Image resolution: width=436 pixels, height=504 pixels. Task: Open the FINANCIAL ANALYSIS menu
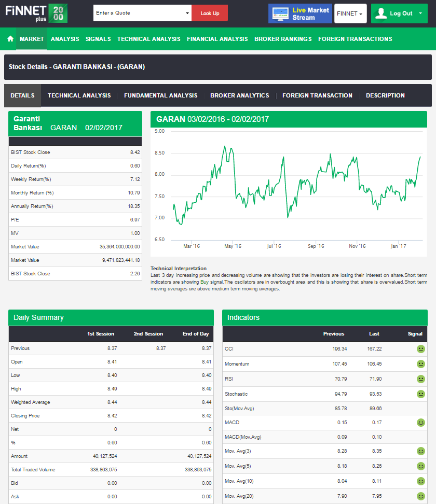coord(217,39)
